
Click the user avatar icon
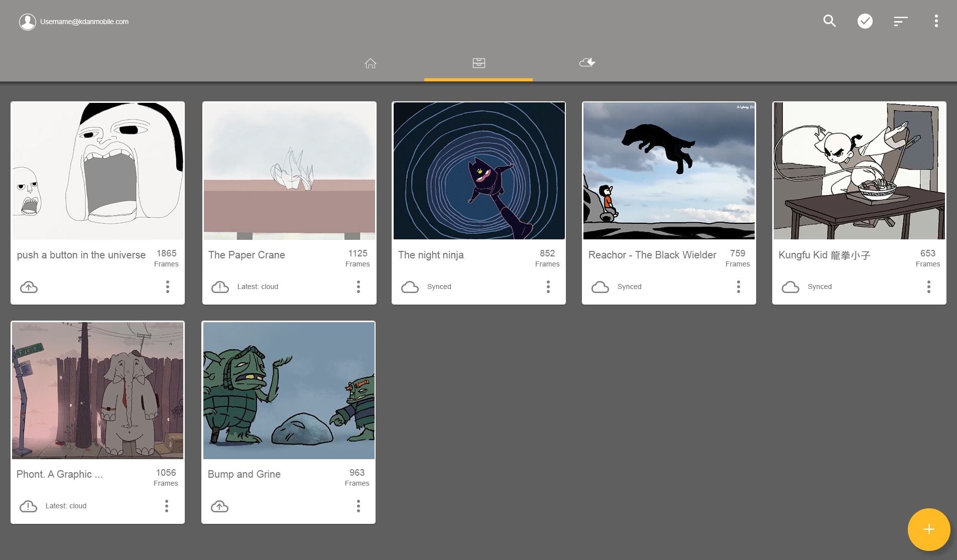(28, 22)
